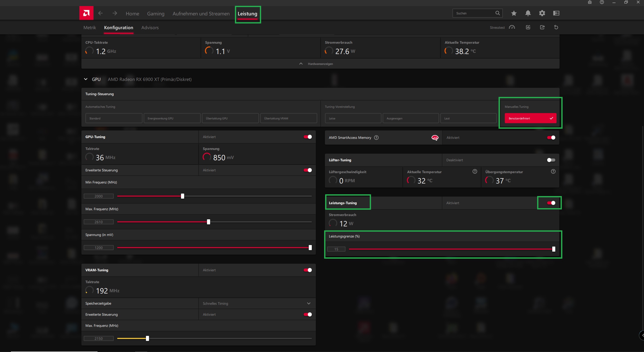Click the reset tuning arrow icon
This screenshot has width=644, height=352.
click(x=556, y=27)
